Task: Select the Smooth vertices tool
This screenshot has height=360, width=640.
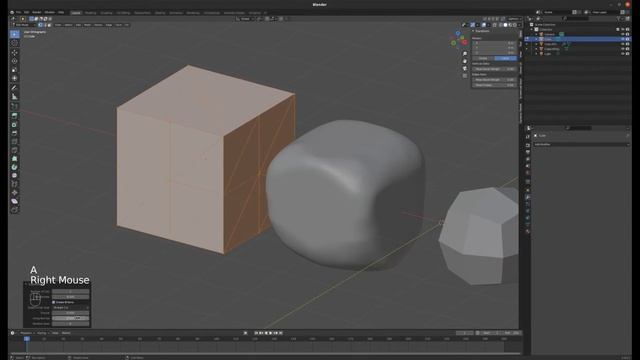Action: 14,176
